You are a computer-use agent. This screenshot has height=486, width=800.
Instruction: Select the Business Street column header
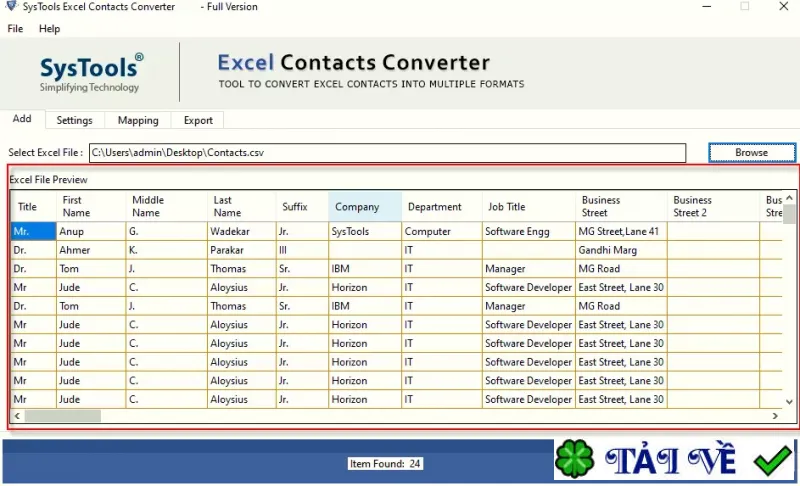(621, 207)
